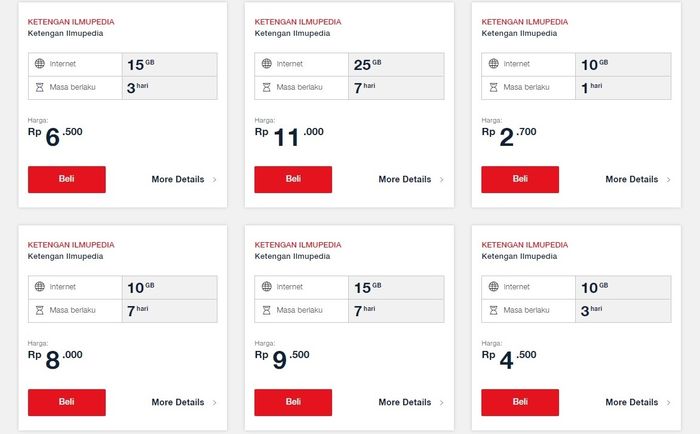Image resolution: width=700 pixels, height=434 pixels.
Task: Buy the 25 GB Rp 11.000 package
Action: [x=293, y=179]
